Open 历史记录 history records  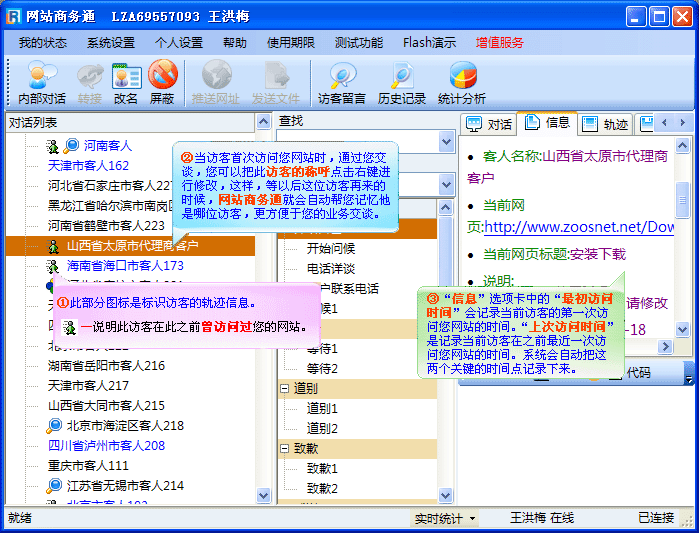402,82
